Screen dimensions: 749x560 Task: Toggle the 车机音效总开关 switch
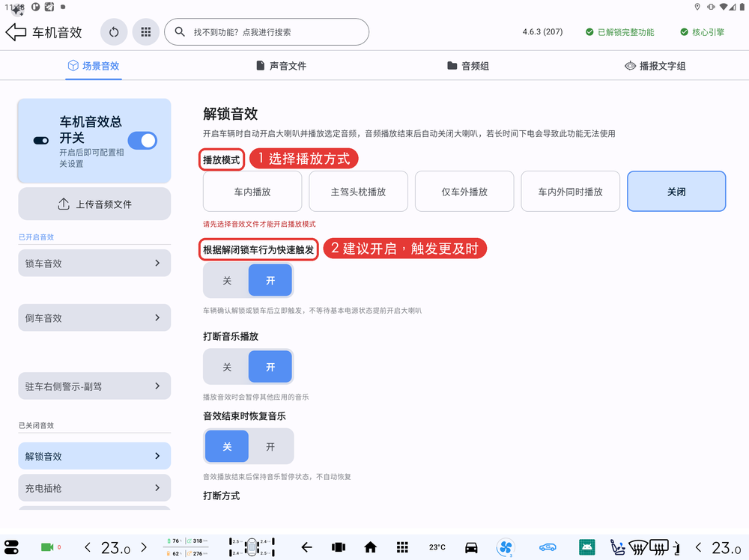[x=142, y=140]
